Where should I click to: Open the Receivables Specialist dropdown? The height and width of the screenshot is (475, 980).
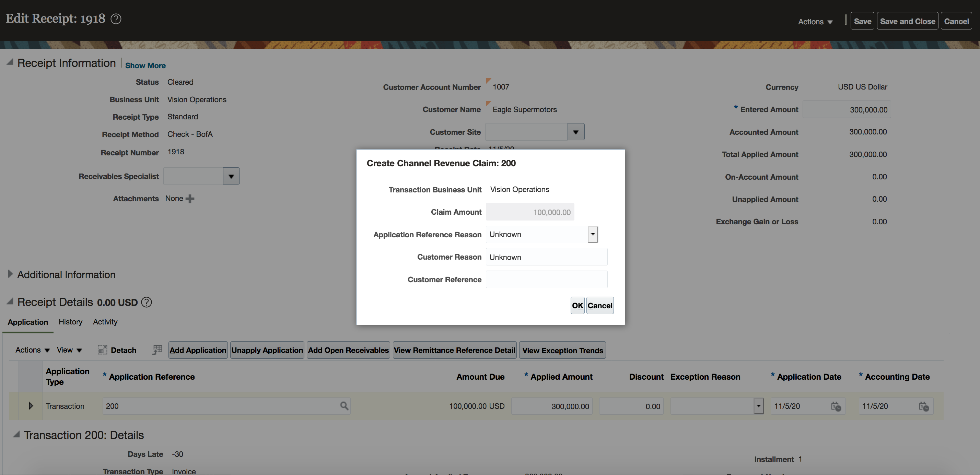(231, 176)
